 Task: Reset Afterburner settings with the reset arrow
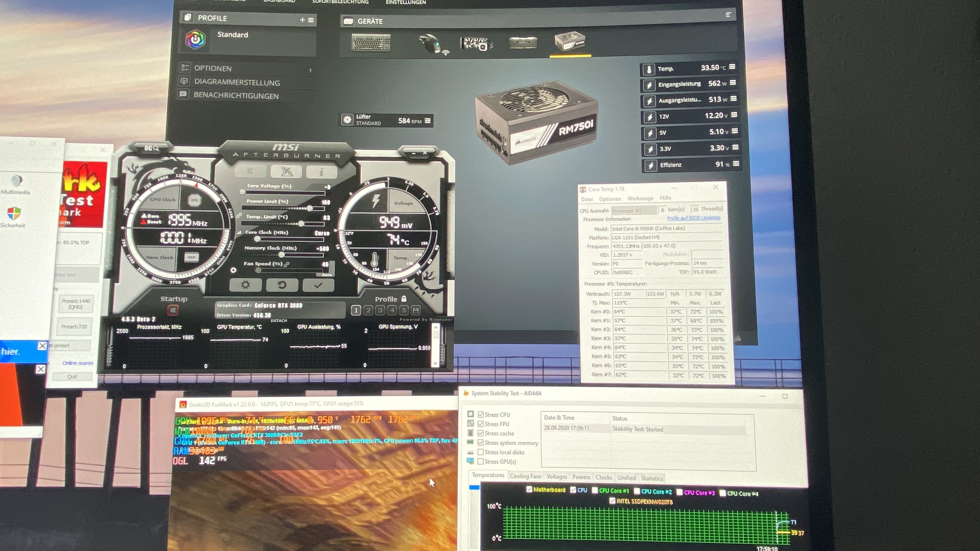click(x=282, y=285)
